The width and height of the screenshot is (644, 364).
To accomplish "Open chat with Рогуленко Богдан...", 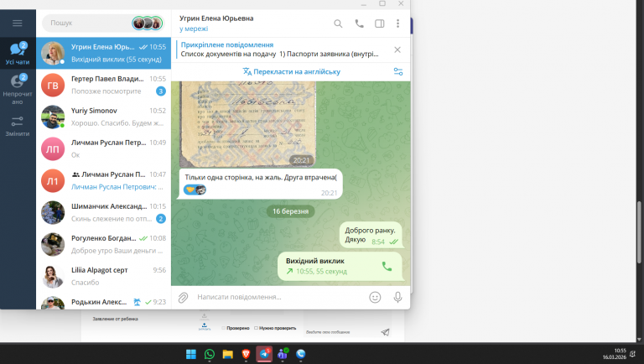I will coord(103,244).
